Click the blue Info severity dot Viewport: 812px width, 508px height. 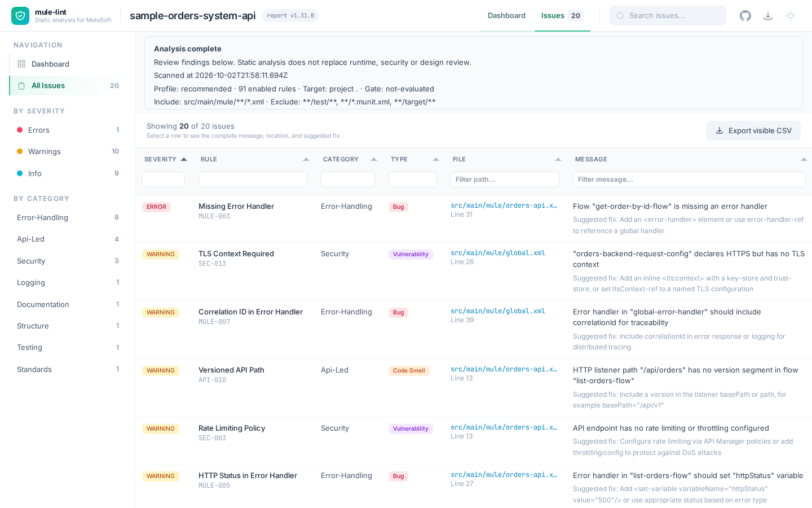click(20, 173)
